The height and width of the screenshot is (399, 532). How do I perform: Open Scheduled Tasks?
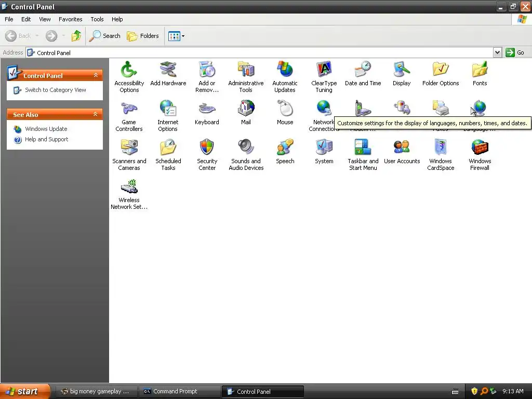(x=168, y=155)
